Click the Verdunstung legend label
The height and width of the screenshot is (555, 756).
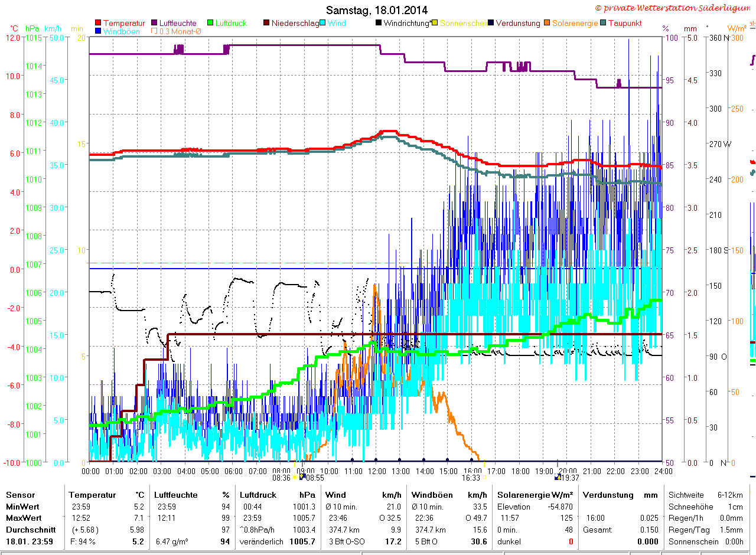[x=518, y=23]
